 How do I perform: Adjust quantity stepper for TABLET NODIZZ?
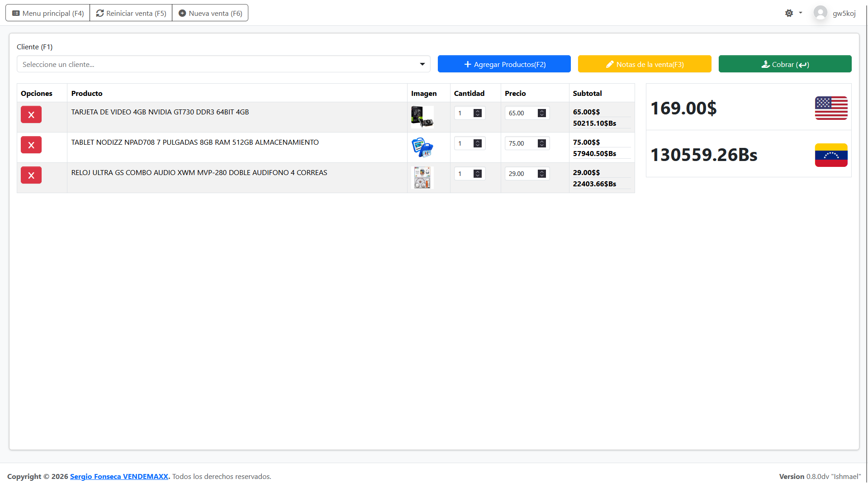478,143
